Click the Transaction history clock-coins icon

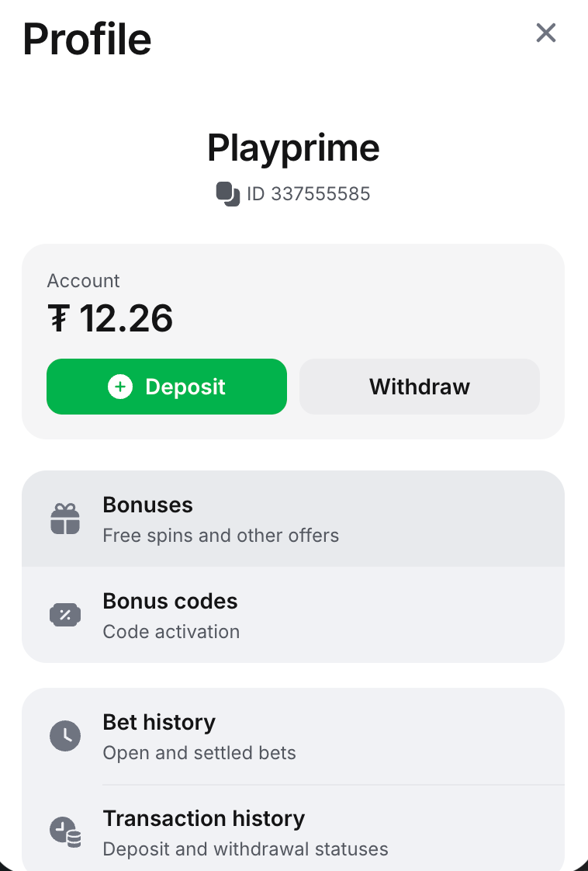click(x=65, y=832)
